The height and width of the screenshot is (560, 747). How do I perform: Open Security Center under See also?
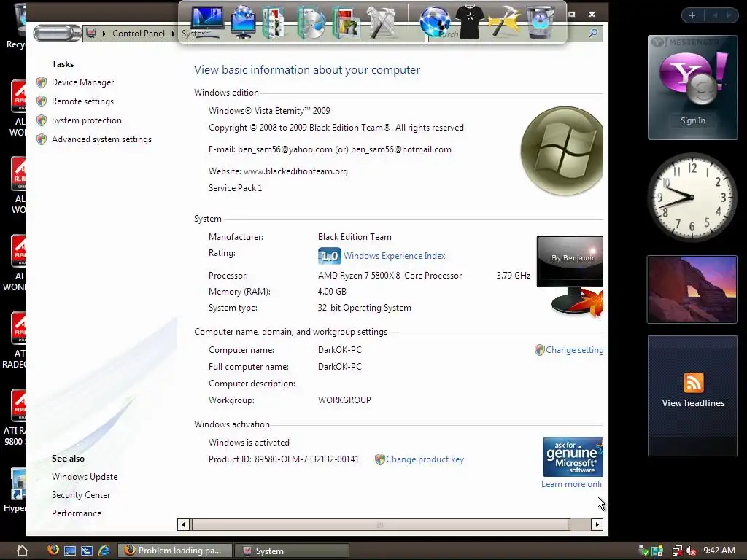point(81,495)
